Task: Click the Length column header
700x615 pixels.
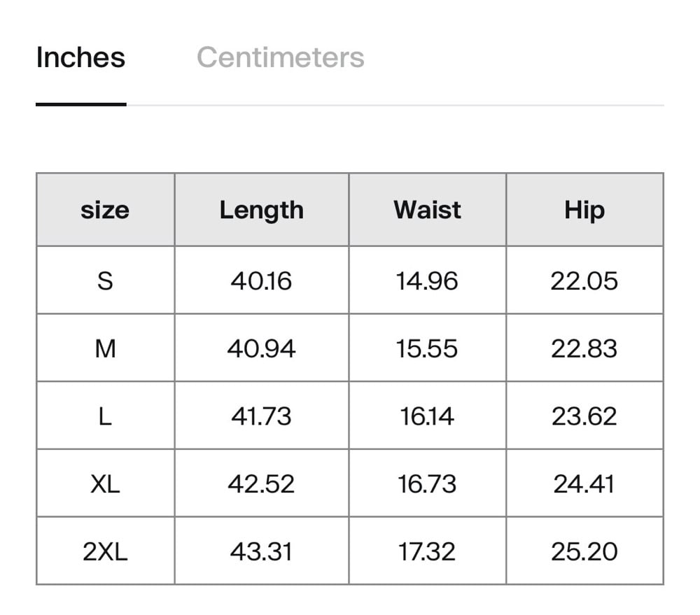Action: [x=261, y=210]
